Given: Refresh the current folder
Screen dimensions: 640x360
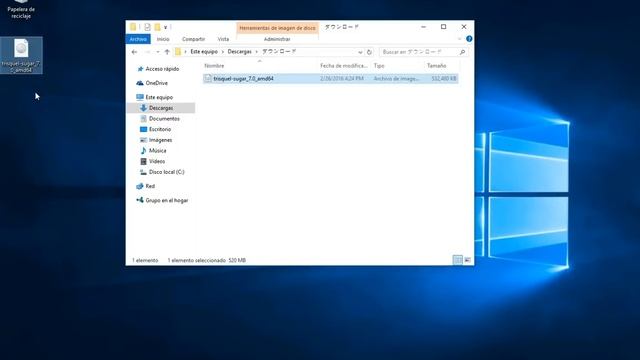Looking at the screenshot, I should (x=369, y=52).
